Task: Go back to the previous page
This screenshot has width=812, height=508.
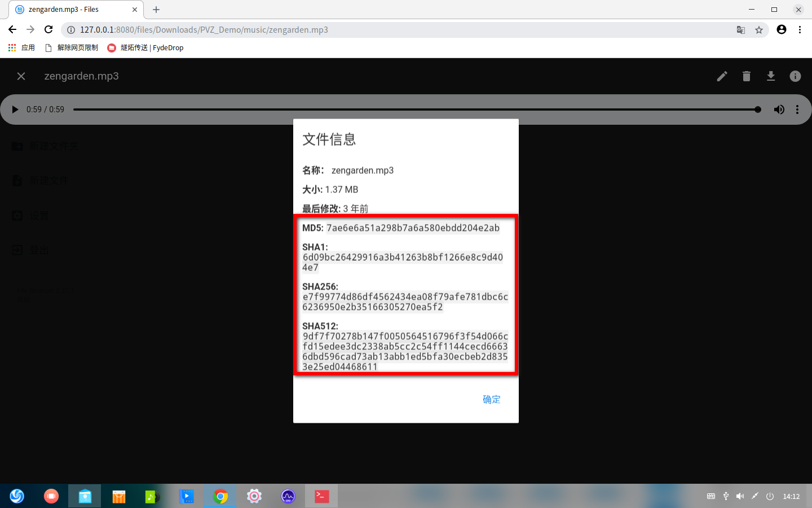Action: tap(12, 29)
